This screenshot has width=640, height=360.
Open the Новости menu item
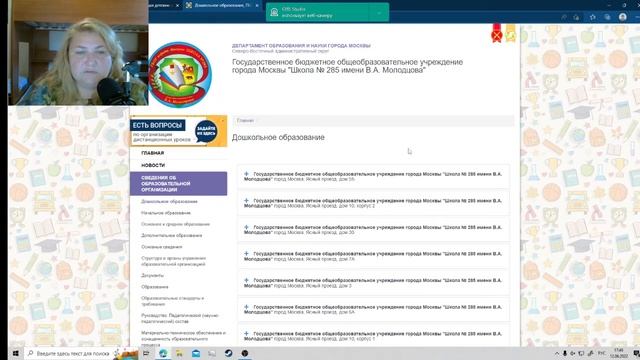(x=153, y=165)
